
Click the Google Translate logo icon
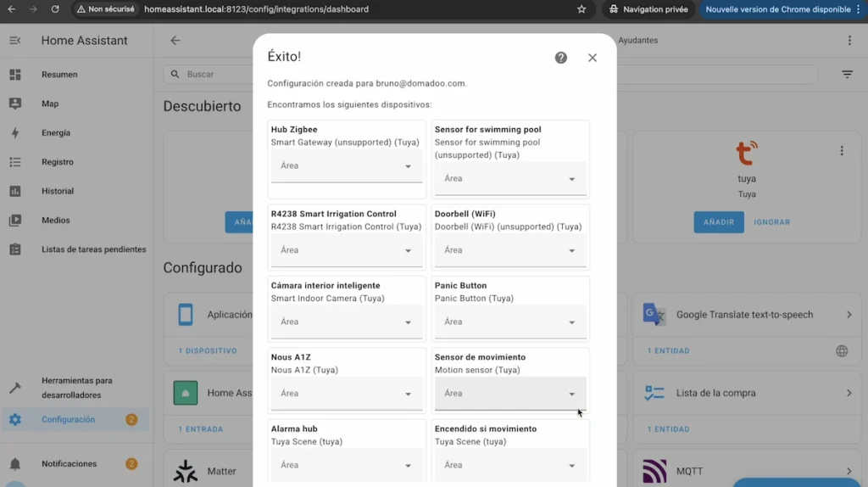click(x=654, y=315)
